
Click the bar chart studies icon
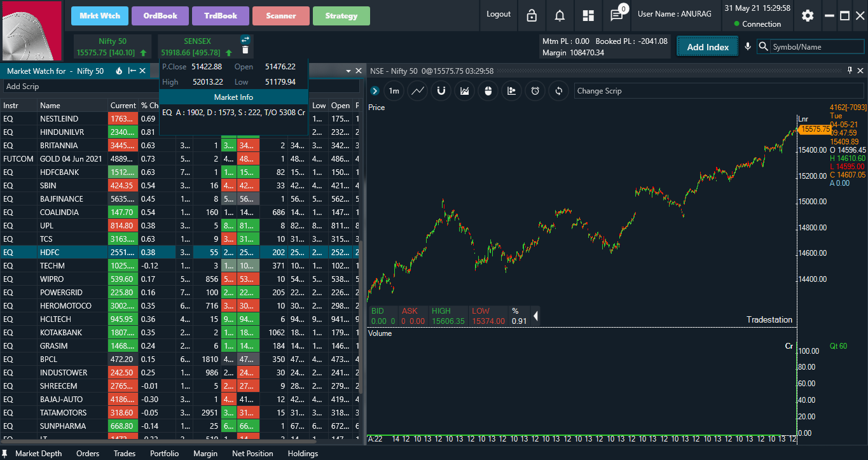click(x=512, y=91)
